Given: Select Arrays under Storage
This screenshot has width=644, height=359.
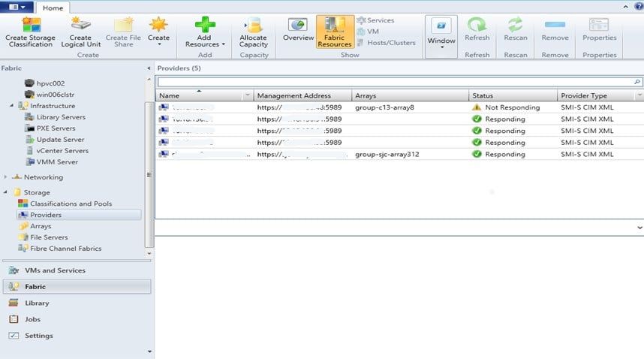Looking at the screenshot, I should [x=41, y=226].
